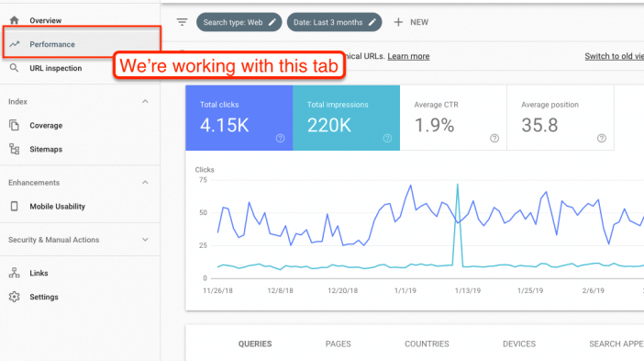The image size is (644, 361).
Task: Switch to the Pages tab
Action: [x=338, y=344]
